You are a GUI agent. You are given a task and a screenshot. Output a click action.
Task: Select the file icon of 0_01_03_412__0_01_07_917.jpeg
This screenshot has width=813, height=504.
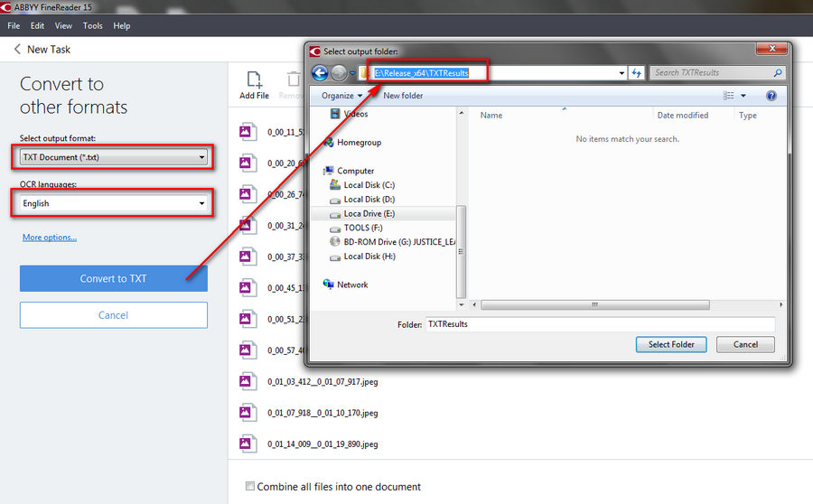pyautogui.click(x=248, y=382)
